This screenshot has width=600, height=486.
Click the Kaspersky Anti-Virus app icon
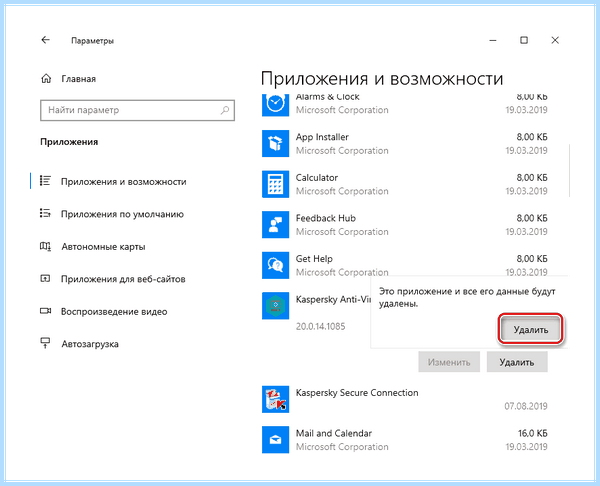[276, 306]
